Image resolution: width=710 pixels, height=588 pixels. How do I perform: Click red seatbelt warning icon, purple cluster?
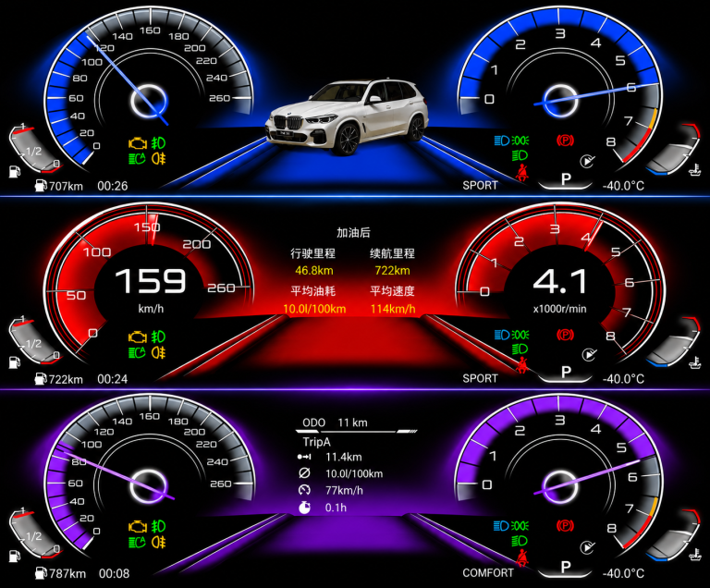click(522, 558)
